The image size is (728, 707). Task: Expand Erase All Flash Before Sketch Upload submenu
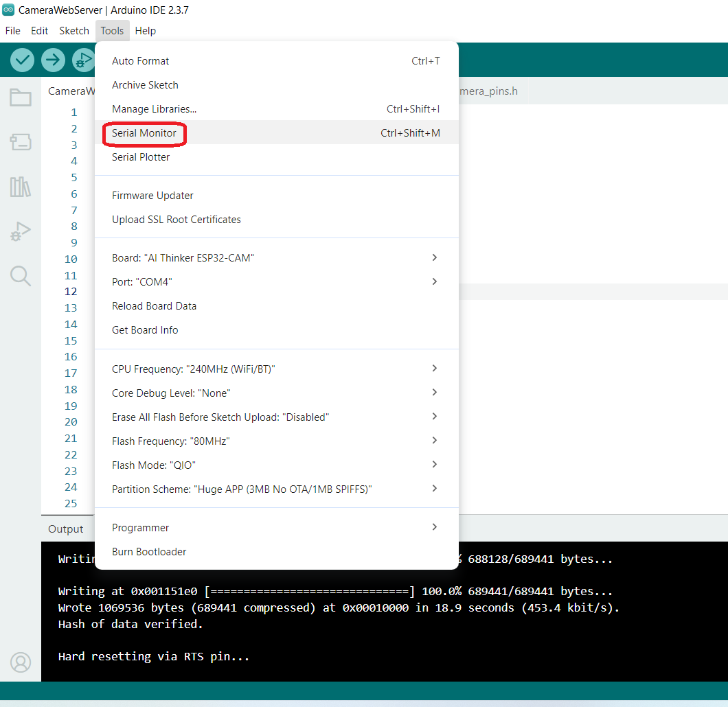(x=276, y=417)
